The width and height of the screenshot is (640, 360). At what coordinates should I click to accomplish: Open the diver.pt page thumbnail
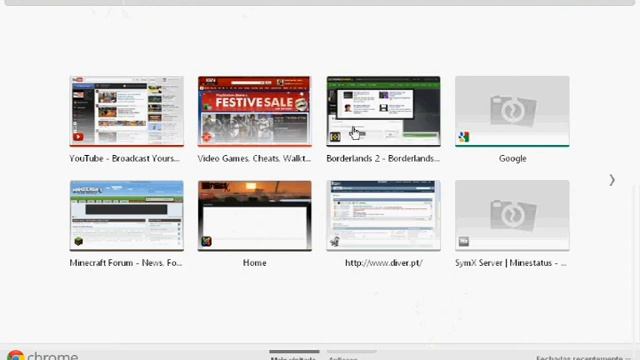tap(383, 216)
